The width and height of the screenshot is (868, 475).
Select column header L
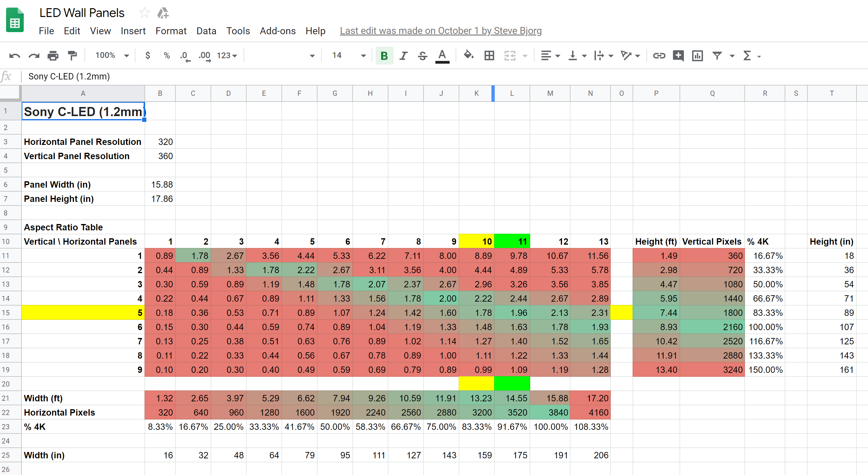coord(512,93)
